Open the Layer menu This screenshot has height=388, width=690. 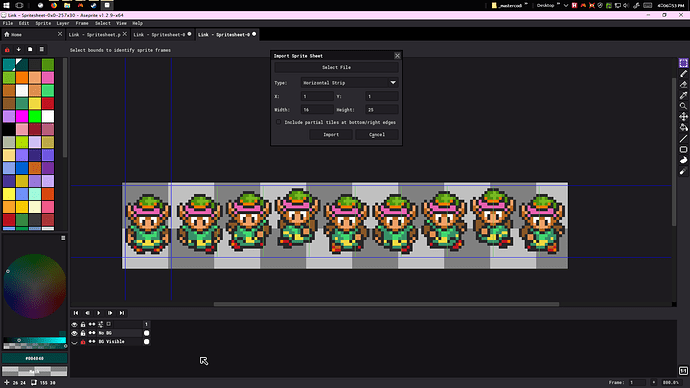pyautogui.click(x=62, y=23)
